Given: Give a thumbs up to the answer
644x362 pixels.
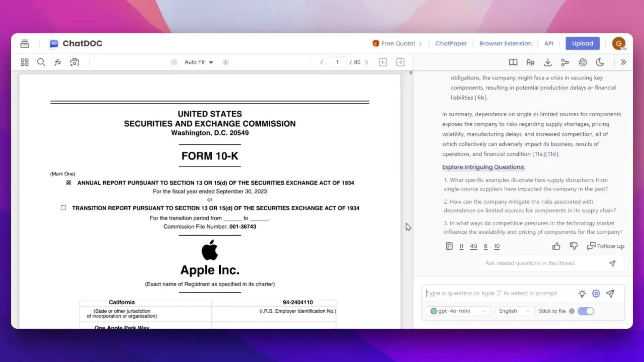Looking at the screenshot, I should tap(556, 246).
